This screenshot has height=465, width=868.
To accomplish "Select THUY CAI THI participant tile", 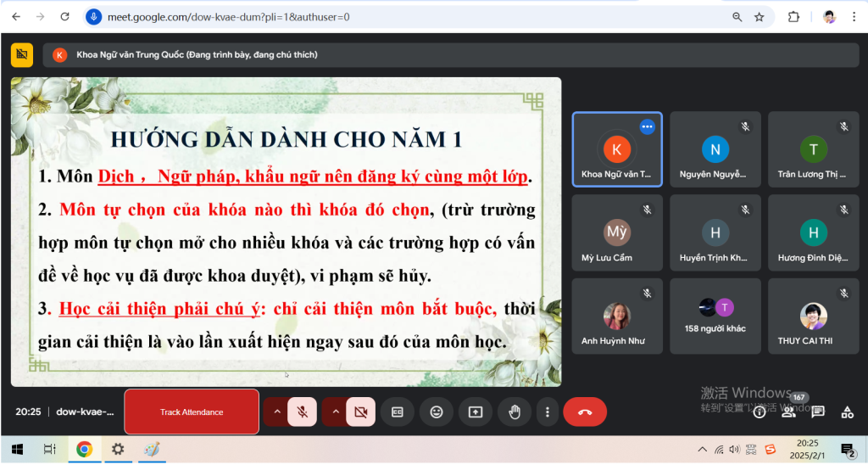I will point(813,316).
